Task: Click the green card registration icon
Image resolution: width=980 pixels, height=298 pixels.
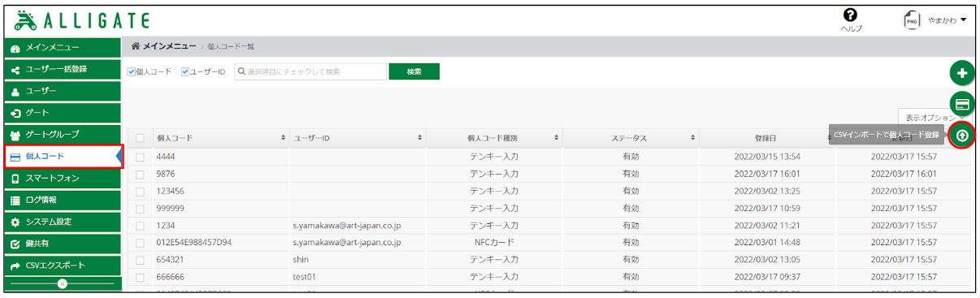Action: tap(962, 105)
